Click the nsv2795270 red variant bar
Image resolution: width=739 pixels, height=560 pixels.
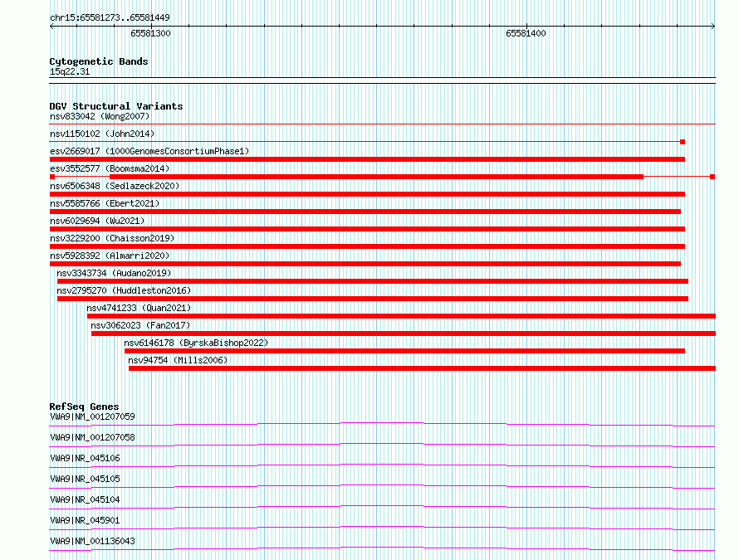pyautogui.click(x=373, y=299)
